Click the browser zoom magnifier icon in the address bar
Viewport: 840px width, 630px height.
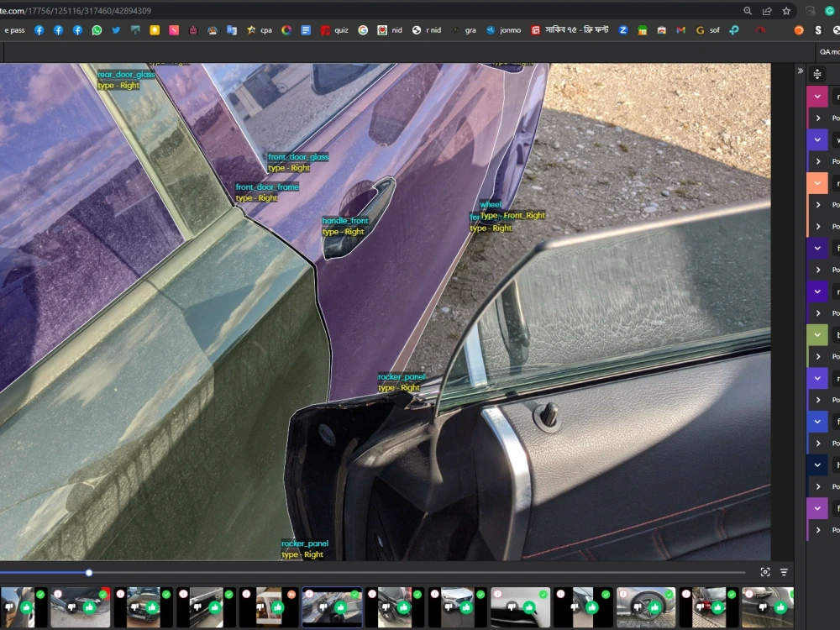tap(748, 11)
